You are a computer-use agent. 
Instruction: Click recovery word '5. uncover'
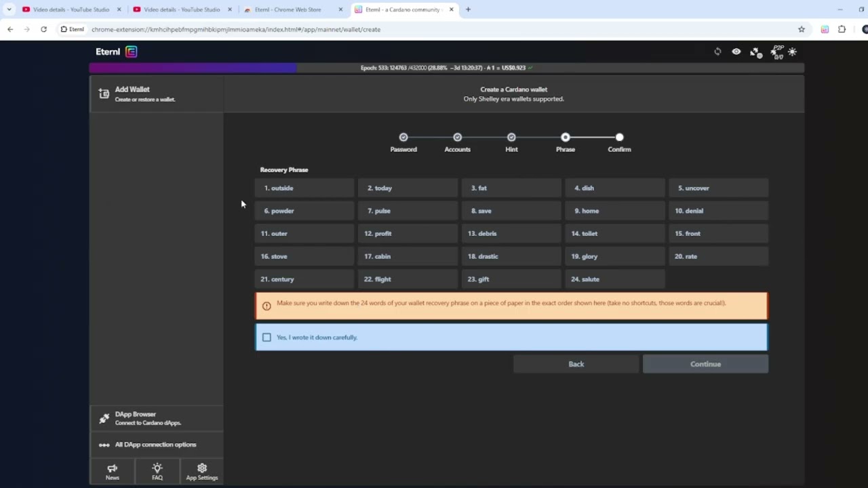point(719,188)
